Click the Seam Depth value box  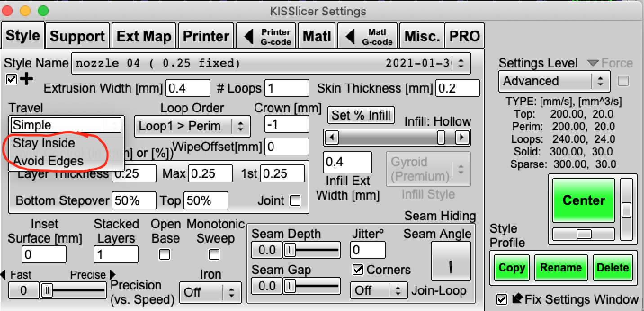tap(267, 250)
